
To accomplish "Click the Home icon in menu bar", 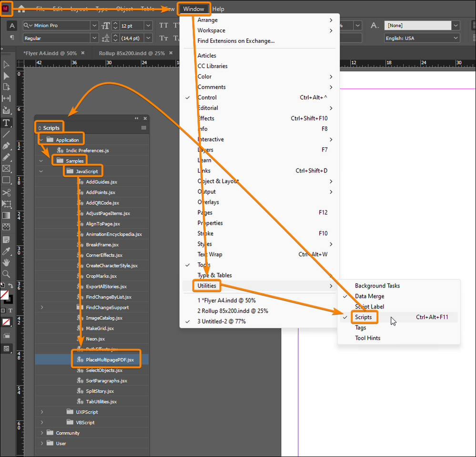I will tap(21, 9).
